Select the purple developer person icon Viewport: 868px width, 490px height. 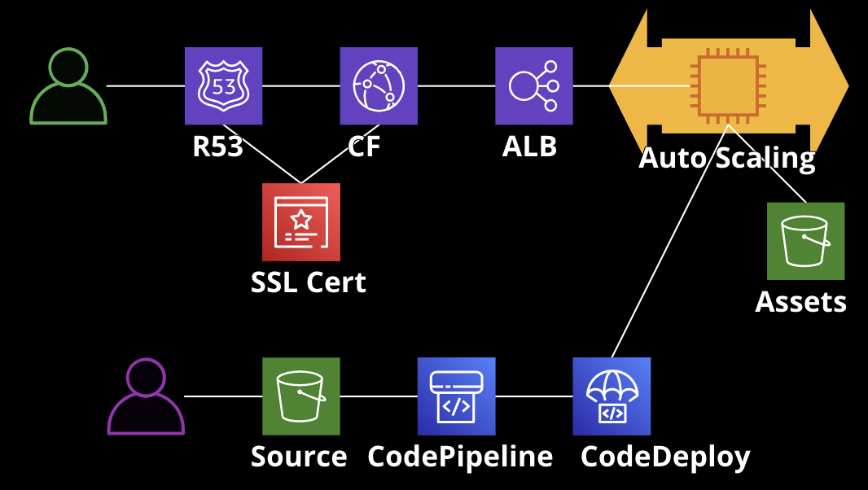click(147, 398)
